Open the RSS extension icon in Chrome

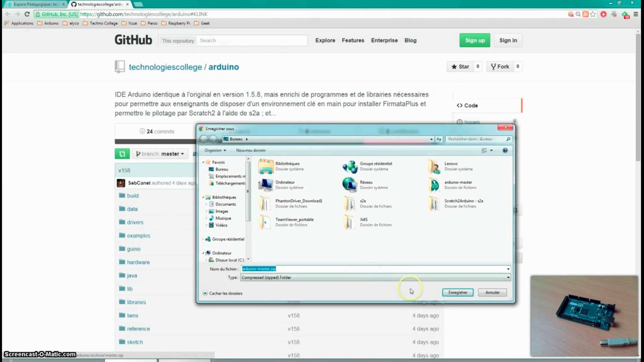(x=586, y=14)
